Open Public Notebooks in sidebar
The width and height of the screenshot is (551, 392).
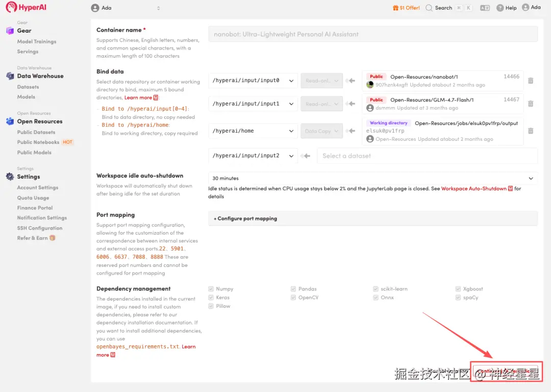pos(38,142)
